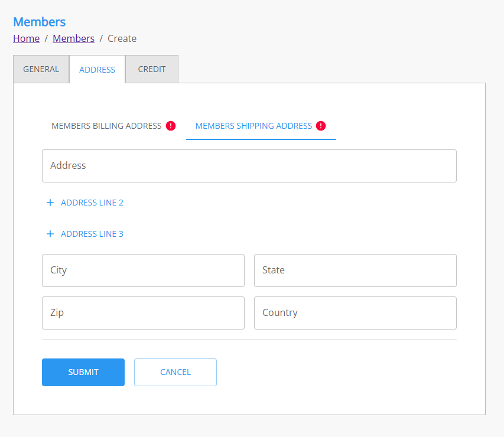Switch to the General tab
This screenshot has height=437, width=504.
pyautogui.click(x=41, y=69)
